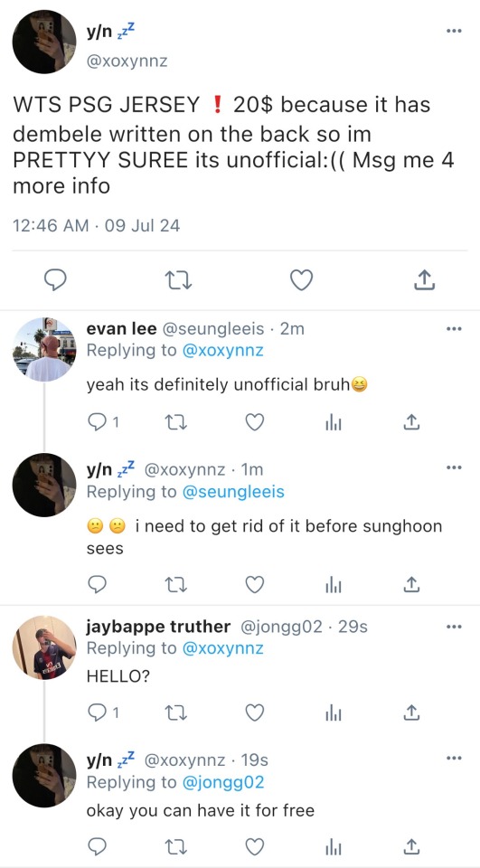
Task: Share the main tweet by xoxynnz
Action: click(424, 280)
